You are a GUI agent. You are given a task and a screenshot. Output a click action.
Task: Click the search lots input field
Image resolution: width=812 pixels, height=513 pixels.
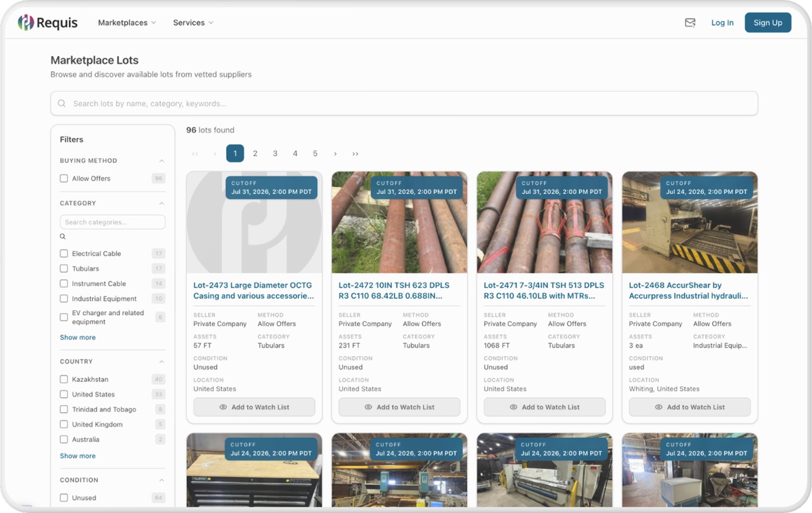(404, 103)
